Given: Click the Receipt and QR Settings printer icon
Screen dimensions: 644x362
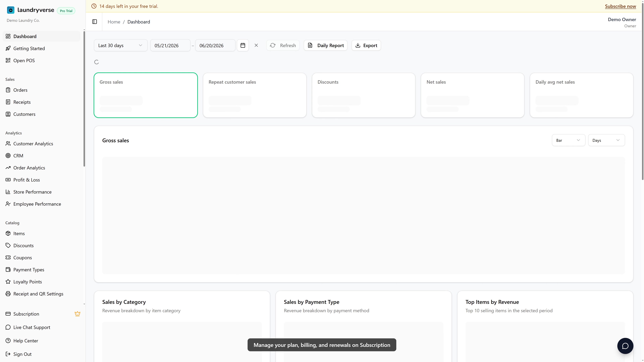Looking at the screenshot, I should (x=8, y=294).
